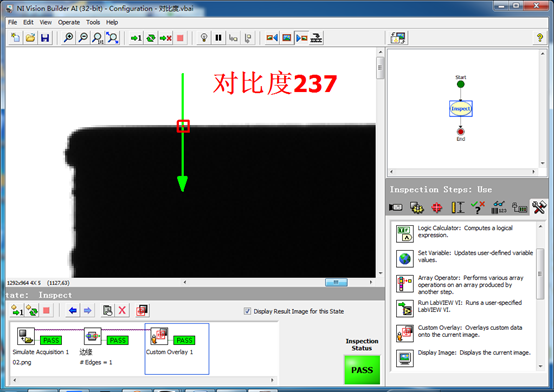
Task: Select the Measure Features caliper tab icon
Action: [457, 207]
